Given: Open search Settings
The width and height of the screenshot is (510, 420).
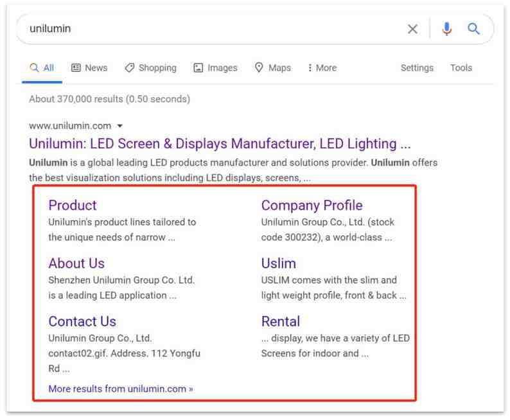Looking at the screenshot, I should click(417, 68).
